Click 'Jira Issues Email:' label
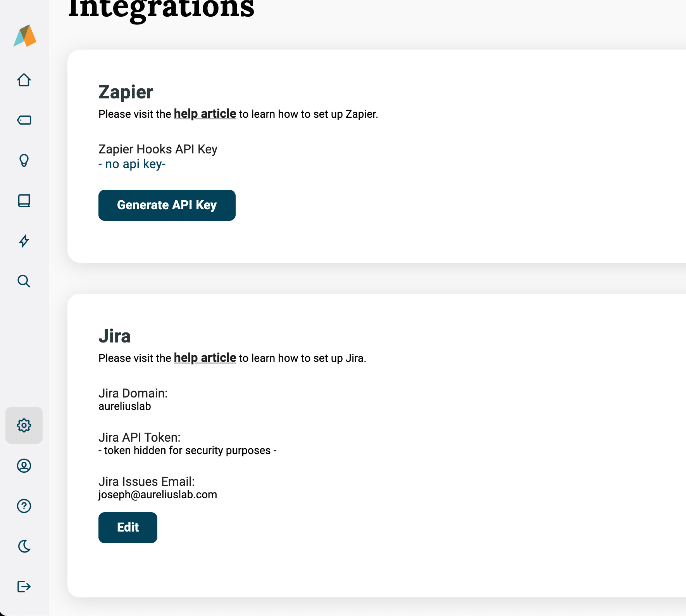This screenshot has height=616, width=686. pyautogui.click(x=147, y=482)
